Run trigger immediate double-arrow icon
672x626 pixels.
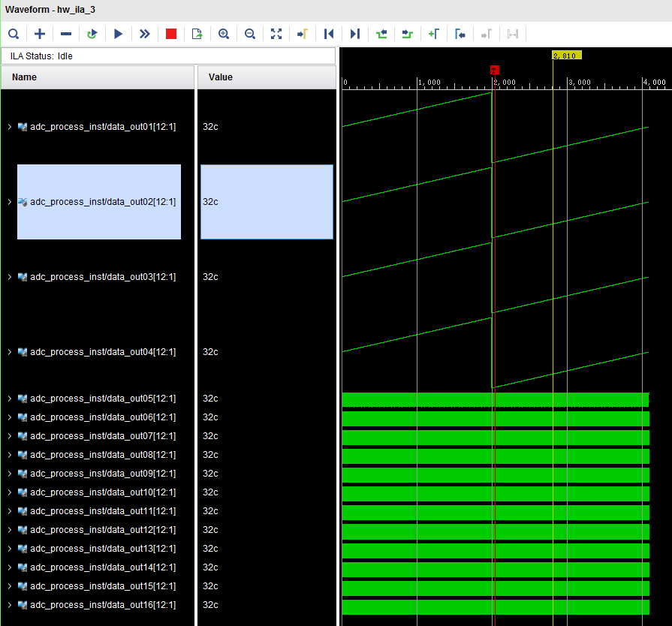[145, 34]
